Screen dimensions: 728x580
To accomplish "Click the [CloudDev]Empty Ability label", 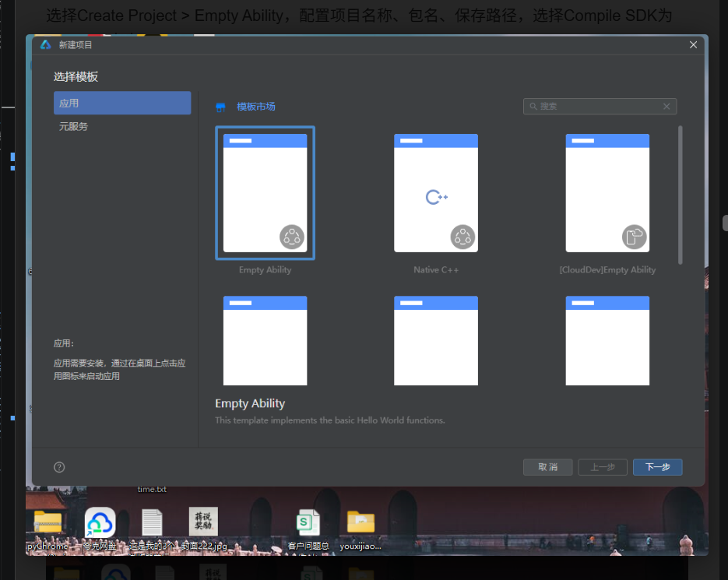I will pyautogui.click(x=607, y=270).
